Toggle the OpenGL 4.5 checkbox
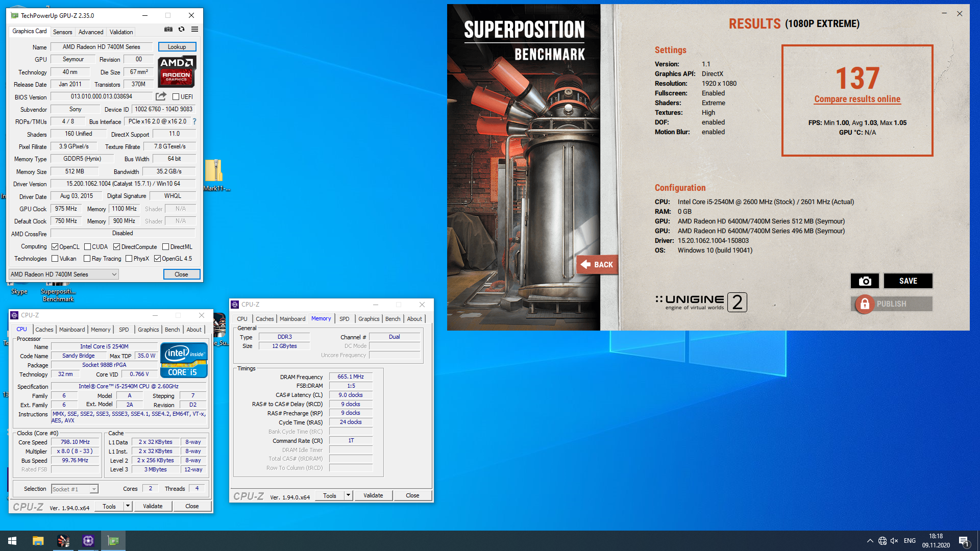 [x=157, y=259]
